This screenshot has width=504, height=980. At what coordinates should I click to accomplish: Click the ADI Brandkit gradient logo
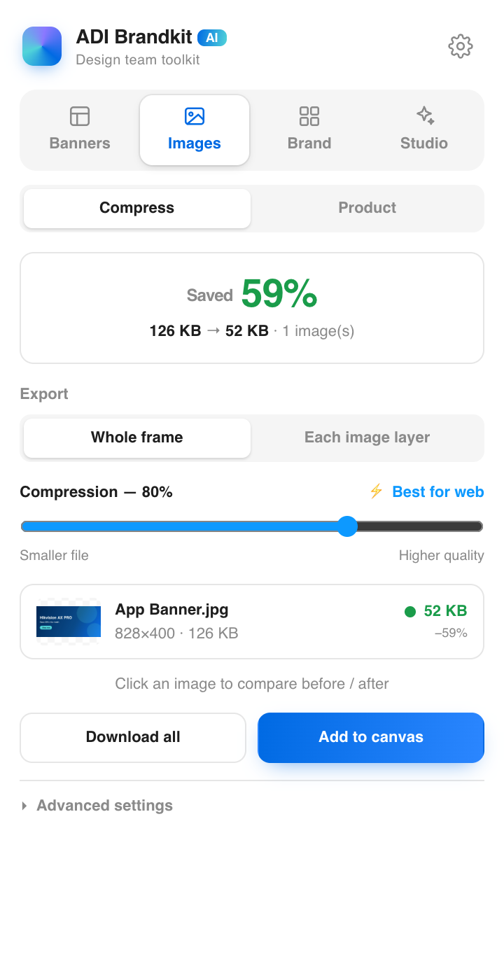coord(42,46)
